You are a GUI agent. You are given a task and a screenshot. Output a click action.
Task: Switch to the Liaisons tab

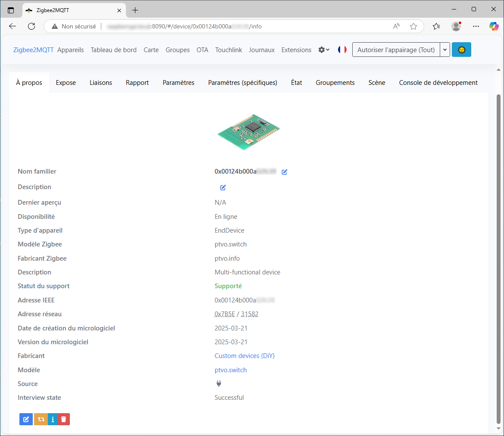[100, 83]
